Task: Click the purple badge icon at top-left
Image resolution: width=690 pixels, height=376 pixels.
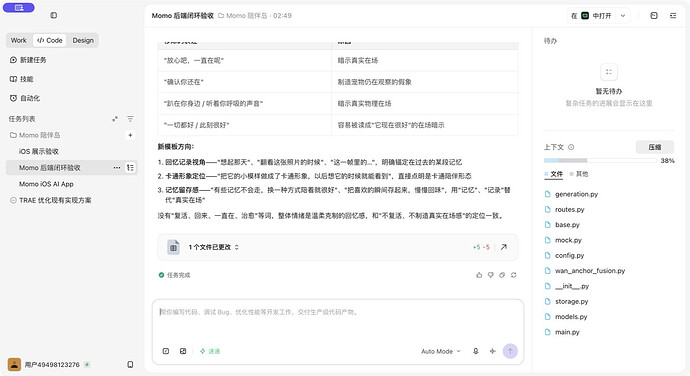Action: (18, 7)
